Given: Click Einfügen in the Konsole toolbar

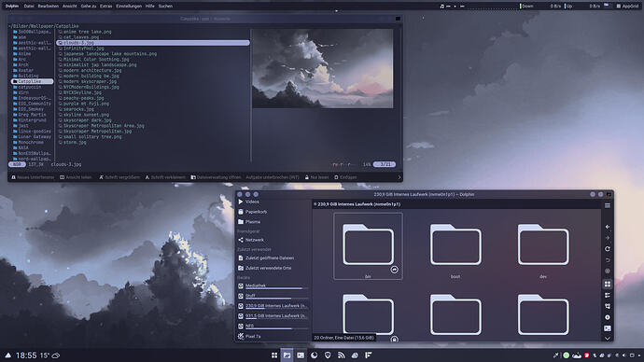Looking at the screenshot, I should pyautogui.click(x=345, y=177).
